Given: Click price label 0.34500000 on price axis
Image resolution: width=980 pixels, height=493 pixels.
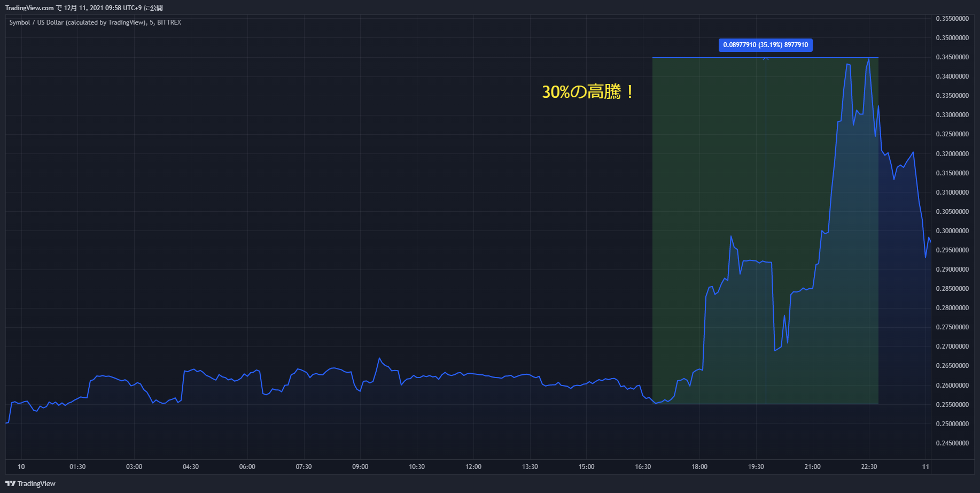Looking at the screenshot, I should coord(952,57).
